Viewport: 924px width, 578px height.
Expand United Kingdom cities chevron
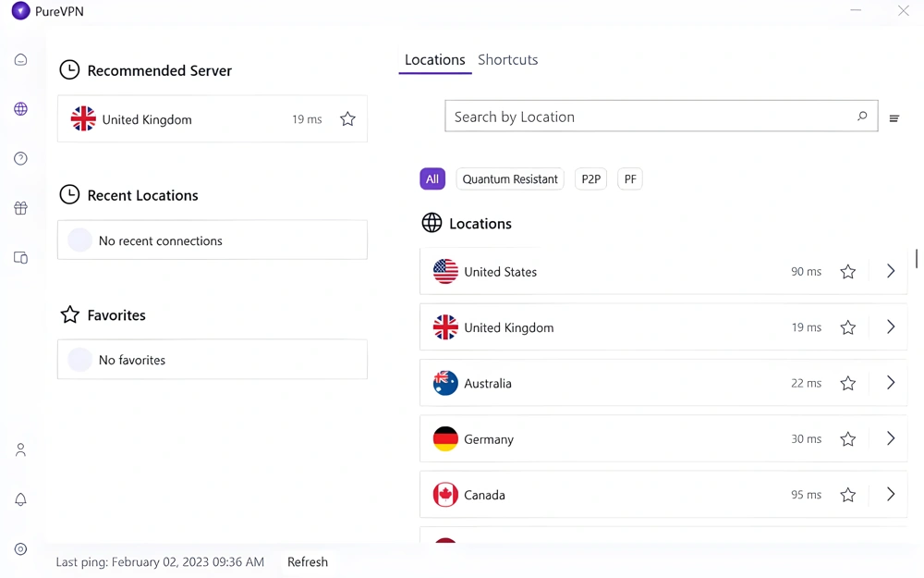891,326
